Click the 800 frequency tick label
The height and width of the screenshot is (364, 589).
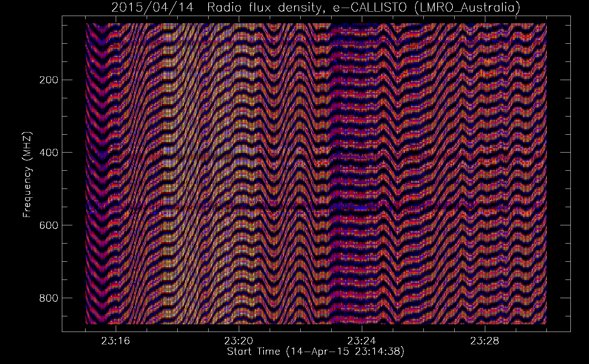[x=48, y=298]
